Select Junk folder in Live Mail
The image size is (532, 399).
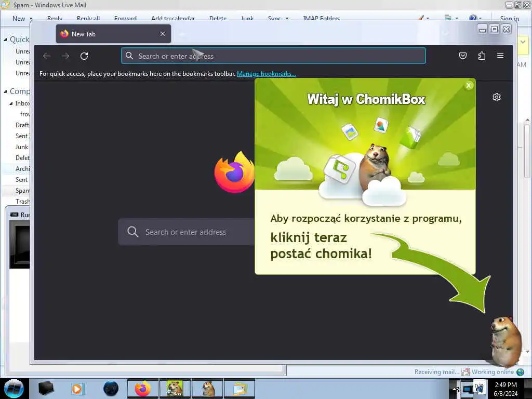pos(22,147)
